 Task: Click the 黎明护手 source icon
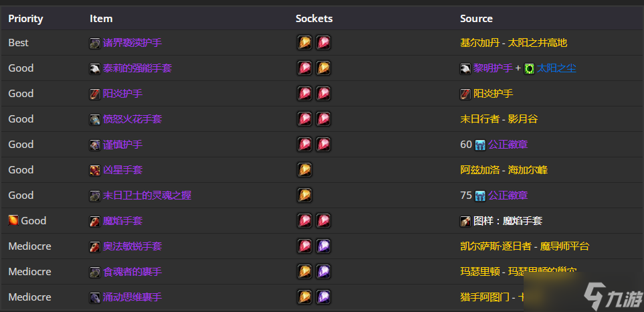coord(465,68)
